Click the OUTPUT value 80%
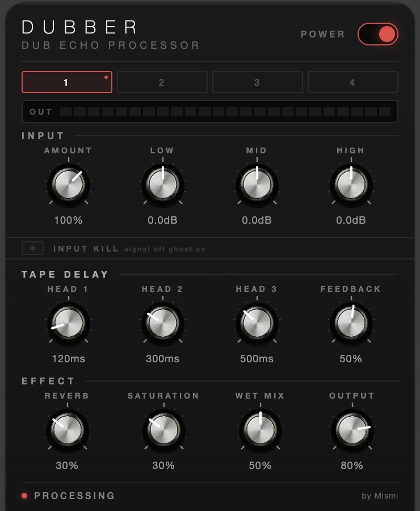 (352, 466)
